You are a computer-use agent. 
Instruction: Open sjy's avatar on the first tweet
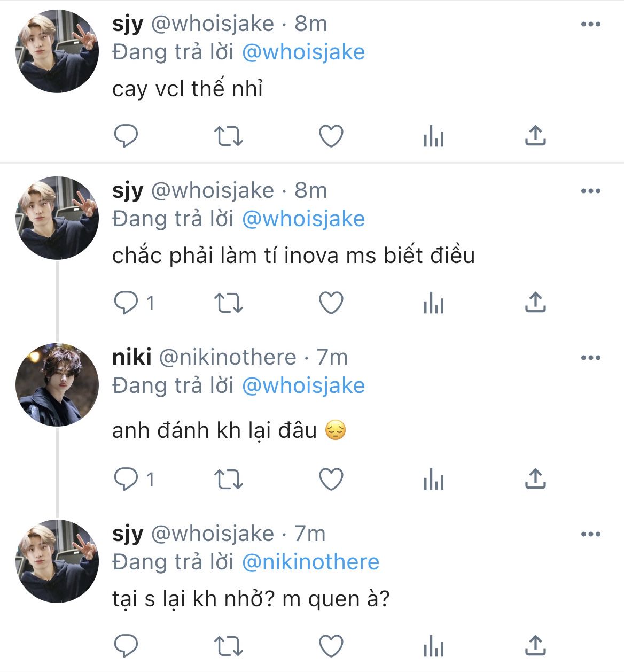tap(57, 51)
